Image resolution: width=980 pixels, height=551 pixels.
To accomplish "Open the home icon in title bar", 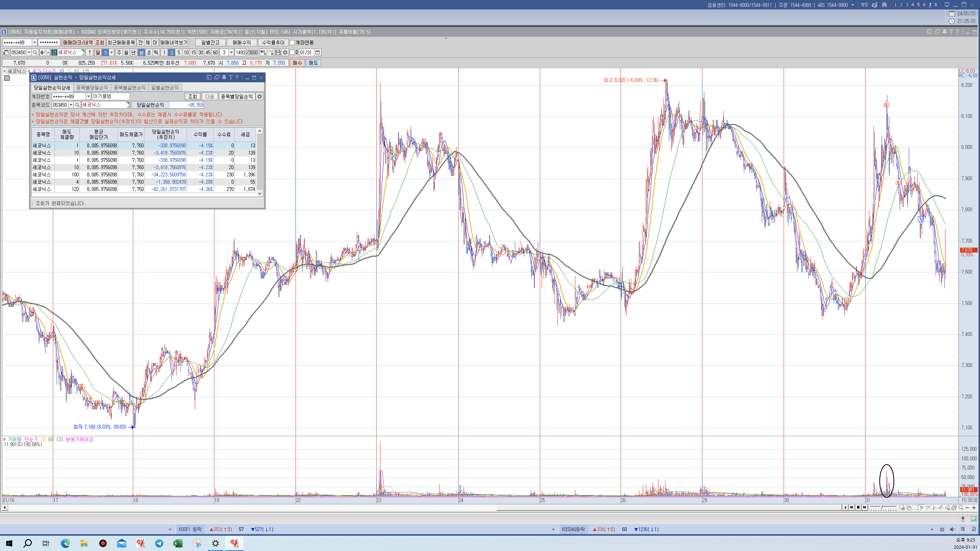I will (884, 5).
